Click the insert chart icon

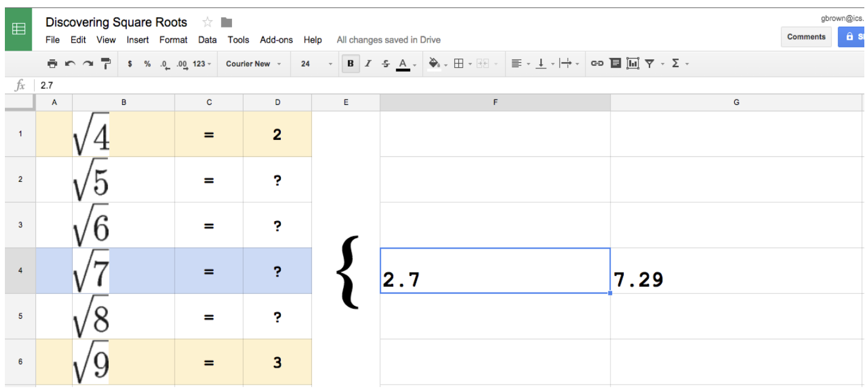pyautogui.click(x=632, y=64)
